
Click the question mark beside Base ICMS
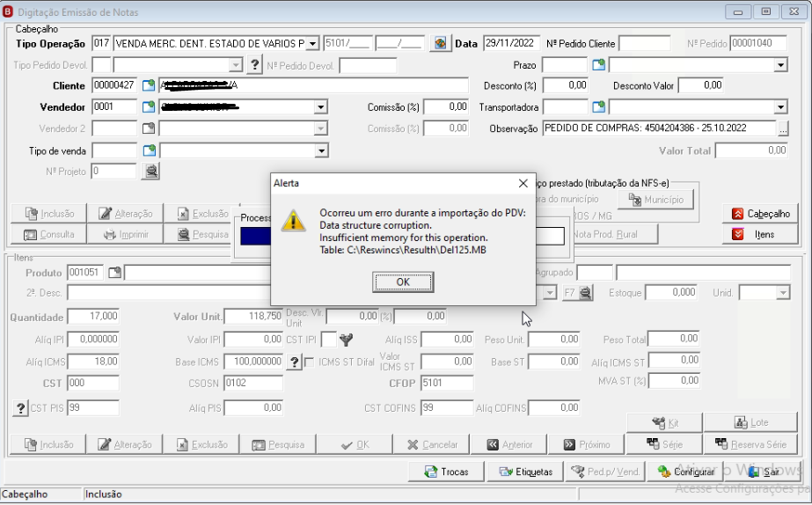point(294,362)
